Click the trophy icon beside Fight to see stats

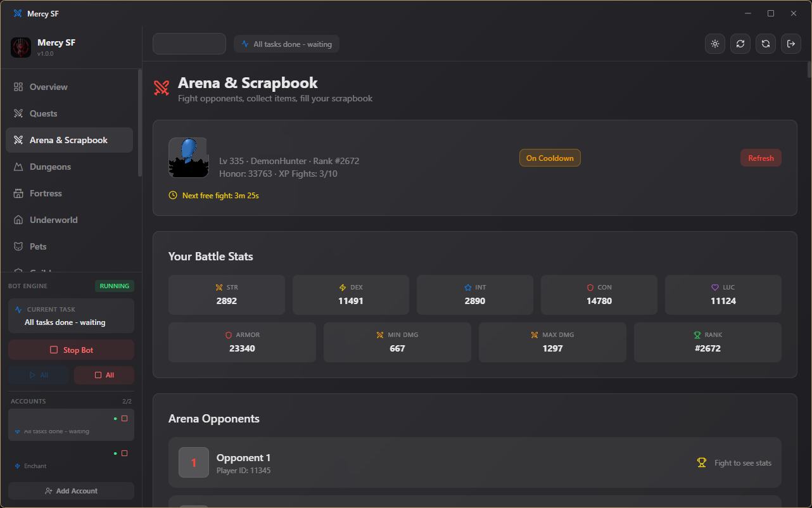701,463
